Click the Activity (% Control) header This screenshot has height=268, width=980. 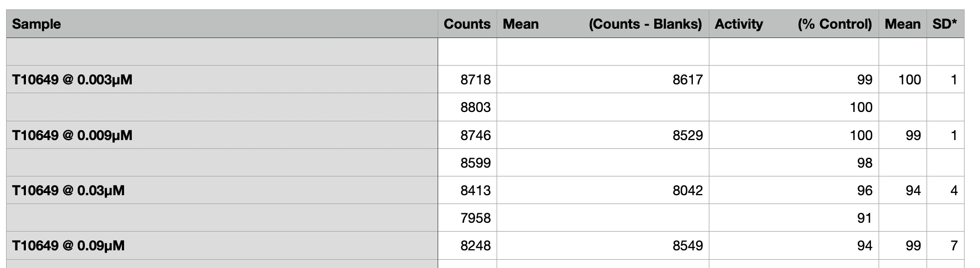[x=794, y=24]
